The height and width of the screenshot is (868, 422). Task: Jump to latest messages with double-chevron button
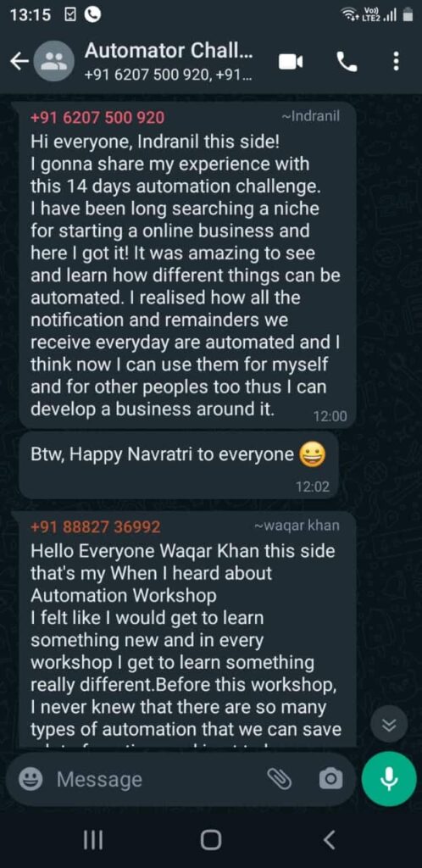tap(389, 726)
